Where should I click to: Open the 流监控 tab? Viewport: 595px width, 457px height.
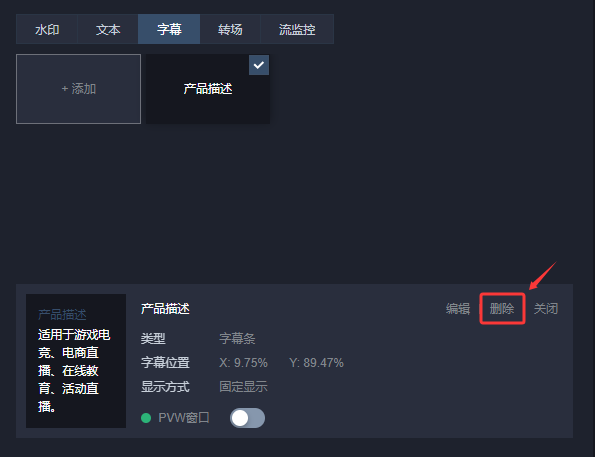[297, 29]
